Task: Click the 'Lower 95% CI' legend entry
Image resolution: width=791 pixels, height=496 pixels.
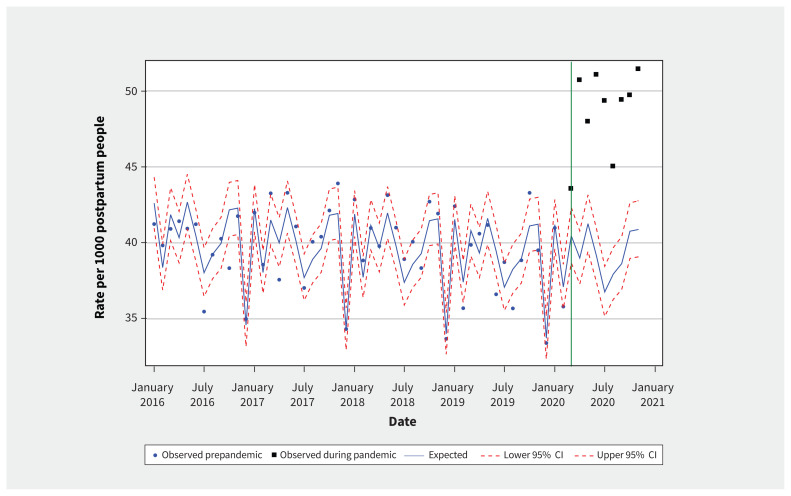Action: coord(522,455)
